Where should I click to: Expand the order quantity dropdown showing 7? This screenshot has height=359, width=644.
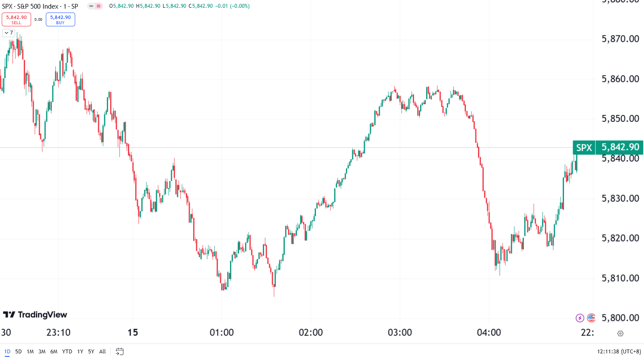[8, 33]
